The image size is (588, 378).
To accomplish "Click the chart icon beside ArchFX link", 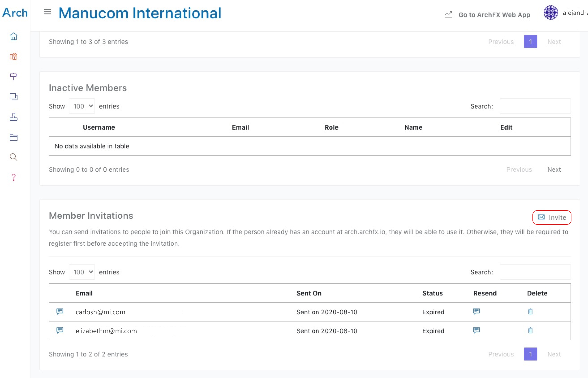I will tap(448, 15).
